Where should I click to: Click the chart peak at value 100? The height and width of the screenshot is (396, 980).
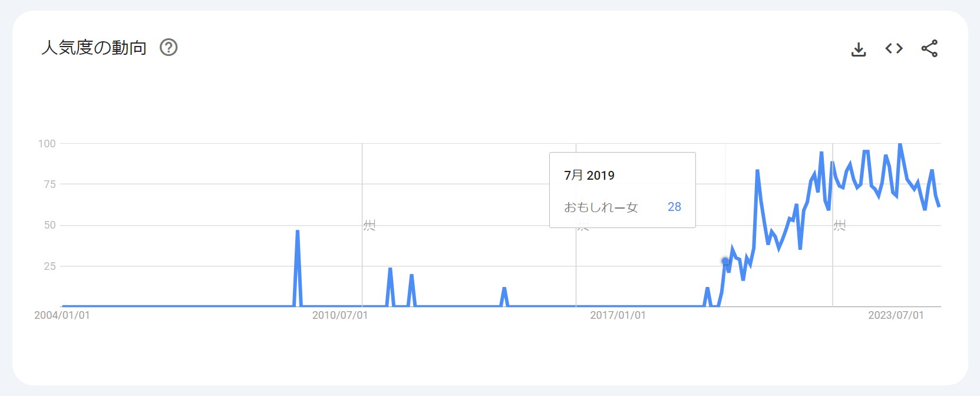pos(899,144)
